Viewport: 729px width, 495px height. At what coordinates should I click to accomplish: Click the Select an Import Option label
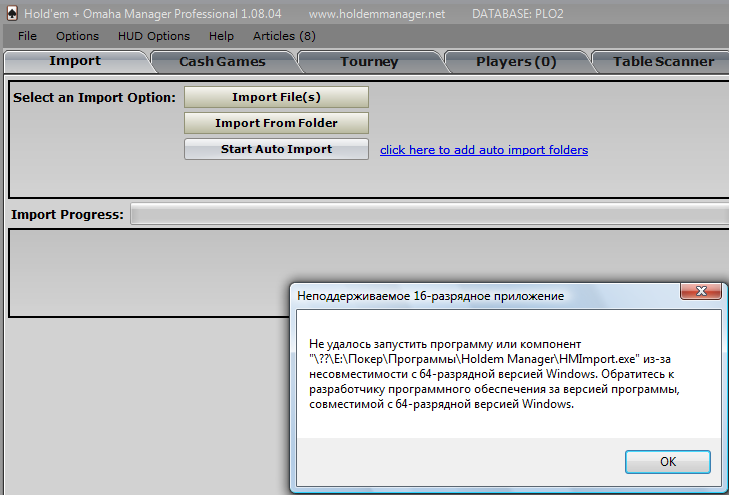(x=94, y=98)
